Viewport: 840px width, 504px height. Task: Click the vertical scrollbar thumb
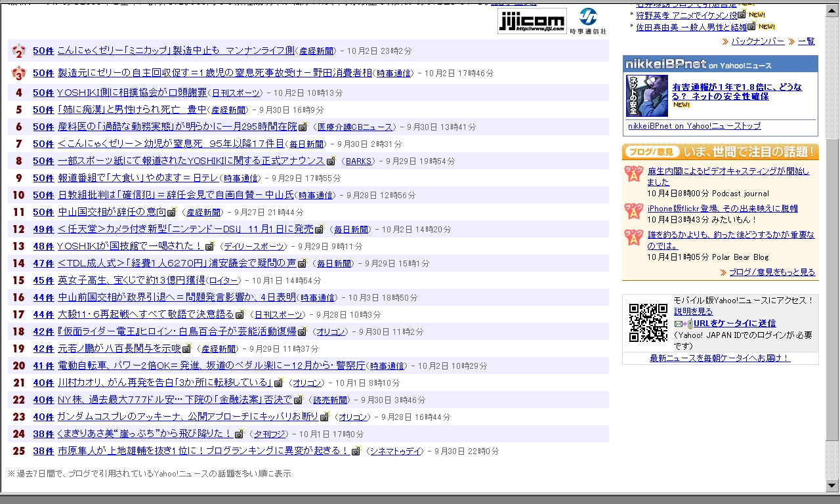click(x=833, y=290)
